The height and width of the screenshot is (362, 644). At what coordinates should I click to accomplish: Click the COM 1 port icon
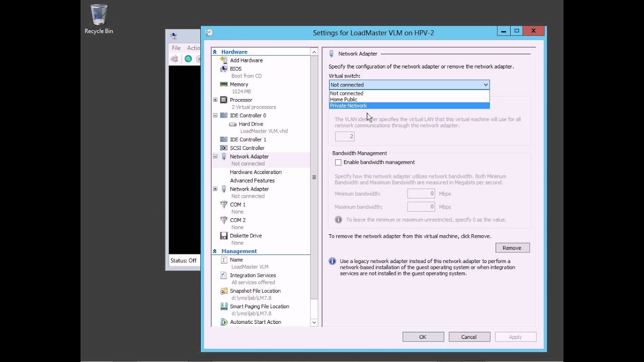[x=224, y=205]
